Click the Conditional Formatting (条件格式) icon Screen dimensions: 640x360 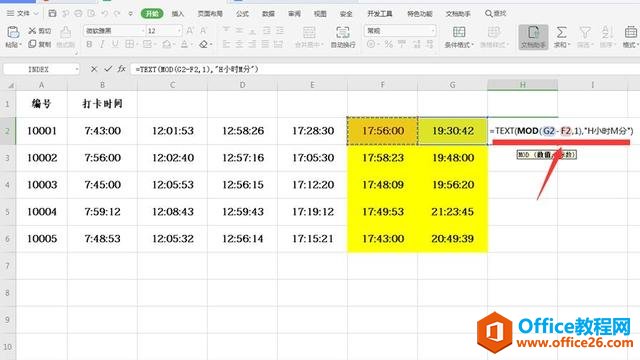pos(459,32)
